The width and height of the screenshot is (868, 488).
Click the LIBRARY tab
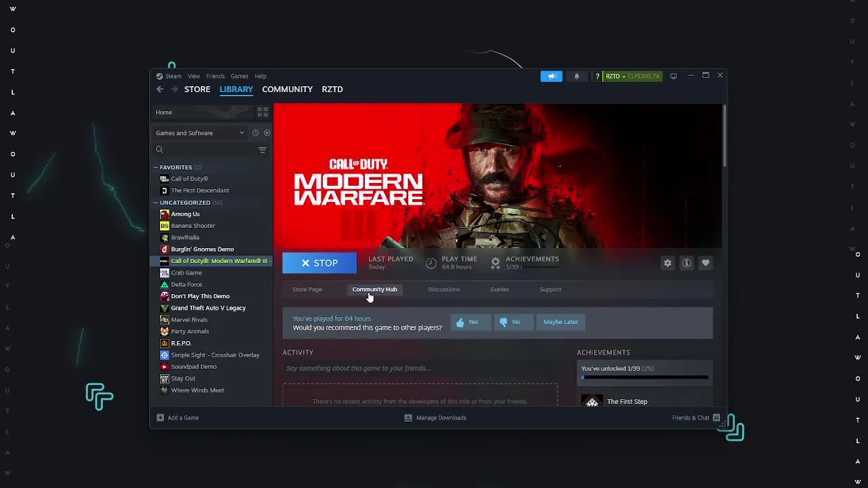(236, 89)
